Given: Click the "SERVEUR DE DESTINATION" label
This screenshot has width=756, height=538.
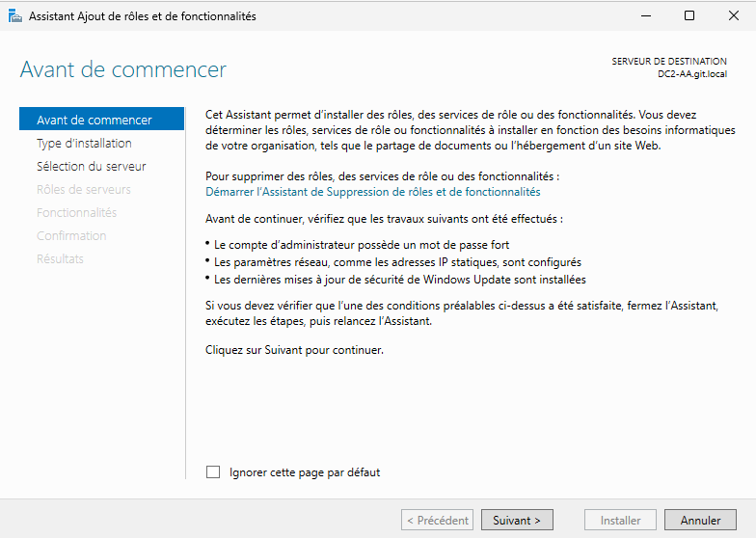Looking at the screenshot, I should click(669, 62).
